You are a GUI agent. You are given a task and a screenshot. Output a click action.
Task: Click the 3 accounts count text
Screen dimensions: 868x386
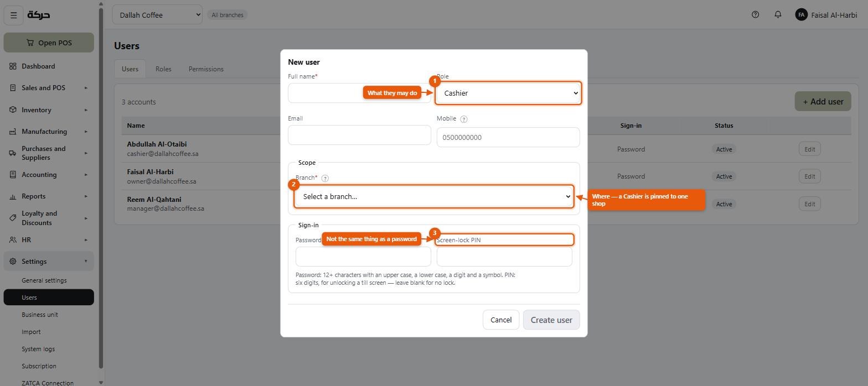[138, 102]
